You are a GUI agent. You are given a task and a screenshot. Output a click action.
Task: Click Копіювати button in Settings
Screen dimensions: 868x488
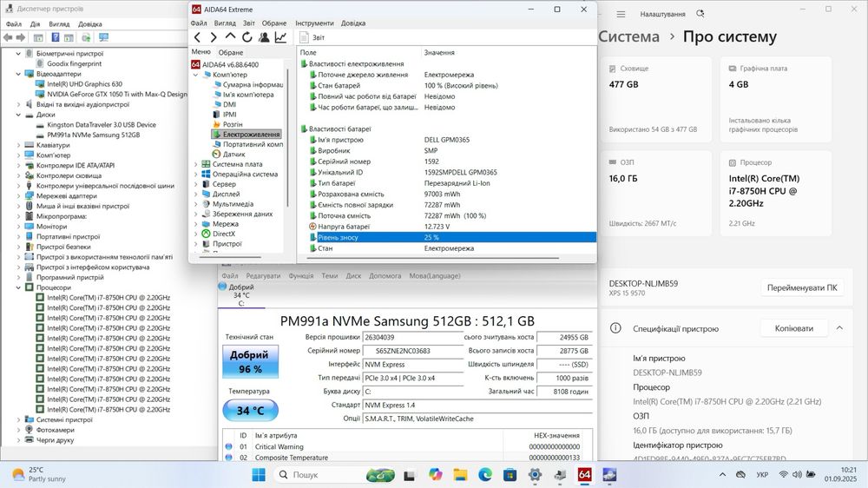(794, 328)
